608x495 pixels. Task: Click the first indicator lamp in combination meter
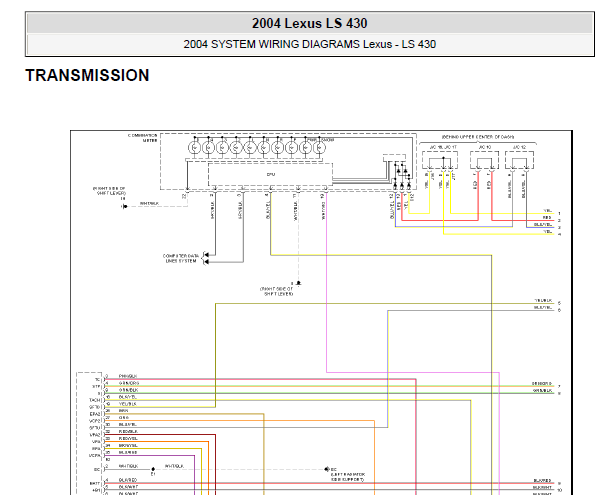(194, 148)
